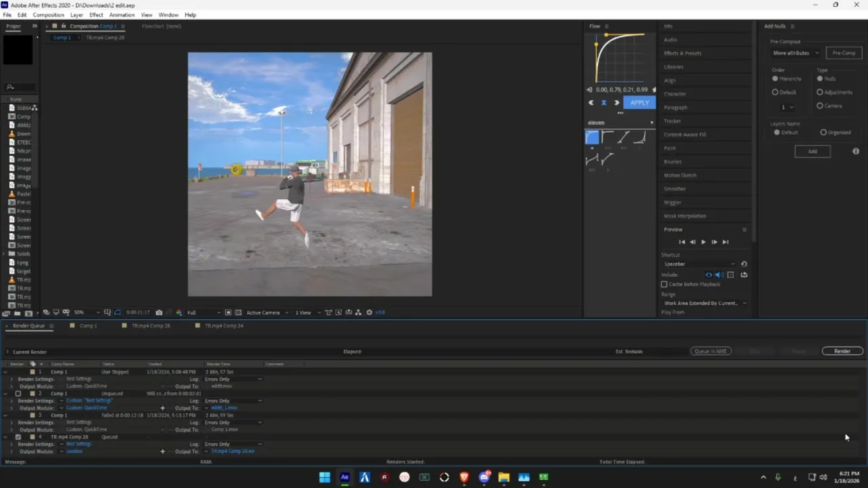
Task: Open Brave browser from the taskbar
Action: coord(465,477)
